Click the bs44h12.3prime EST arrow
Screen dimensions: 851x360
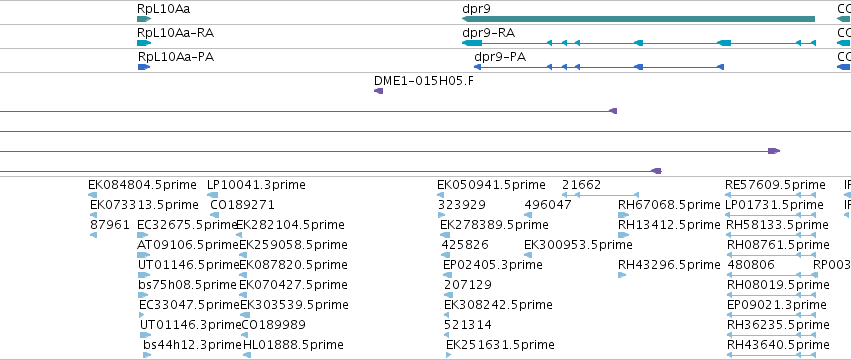click(147, 355)
